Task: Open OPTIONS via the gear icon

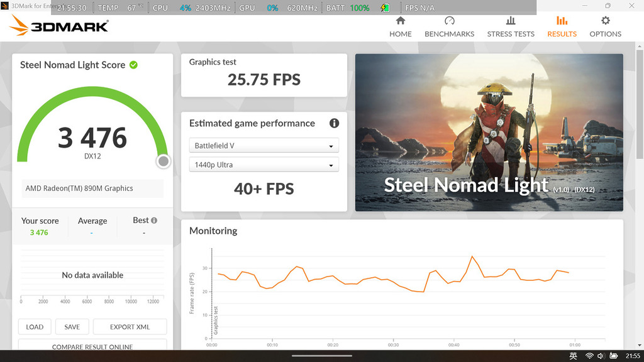Action: tap(605, 21)
